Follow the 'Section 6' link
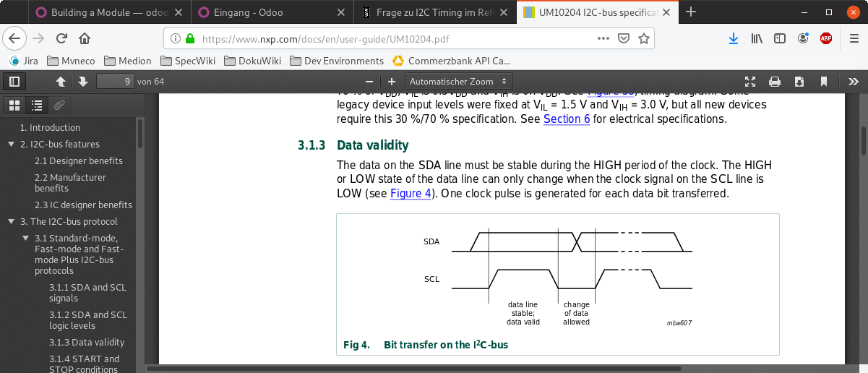 coord(567,119)
